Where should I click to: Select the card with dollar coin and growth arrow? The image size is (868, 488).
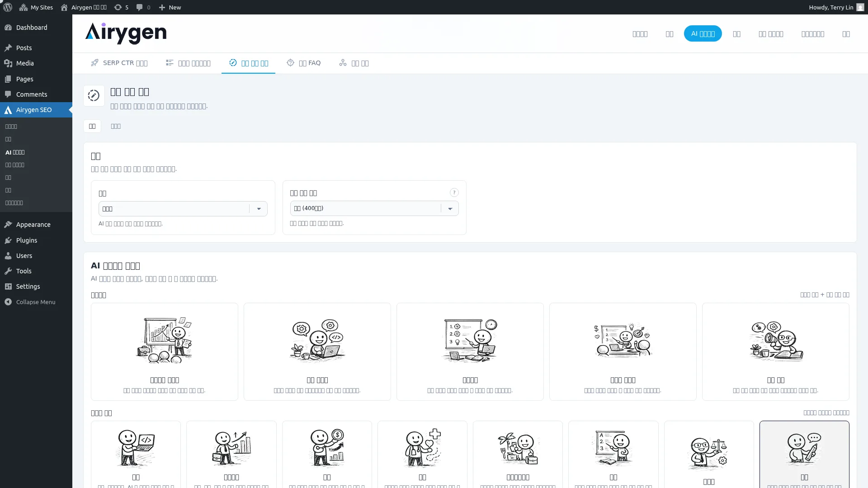327,454
